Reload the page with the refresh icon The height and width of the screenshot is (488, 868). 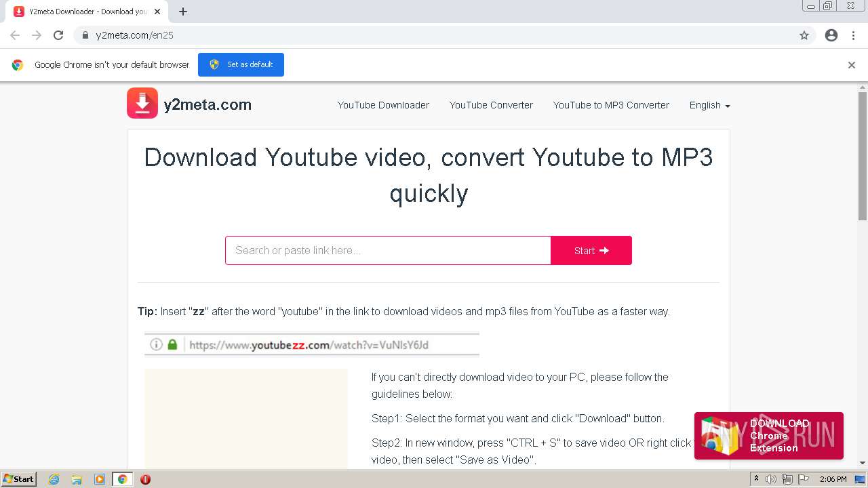coord(58,35)
